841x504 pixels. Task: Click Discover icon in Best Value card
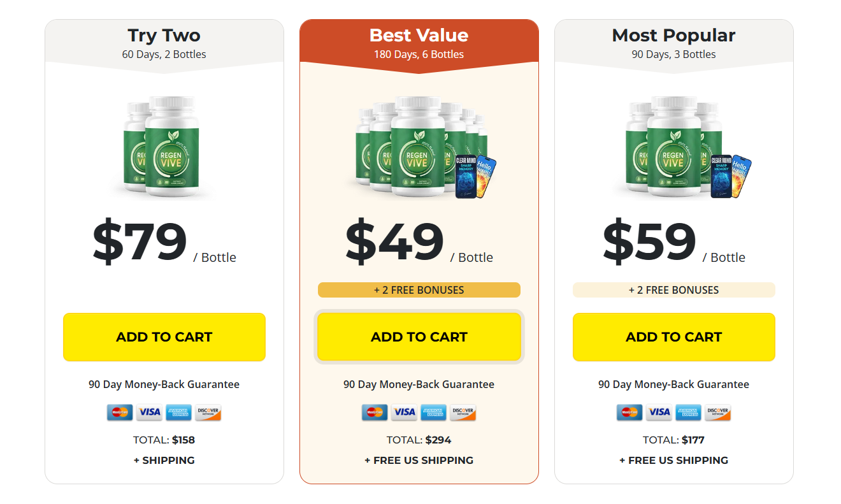pos(463,412)
